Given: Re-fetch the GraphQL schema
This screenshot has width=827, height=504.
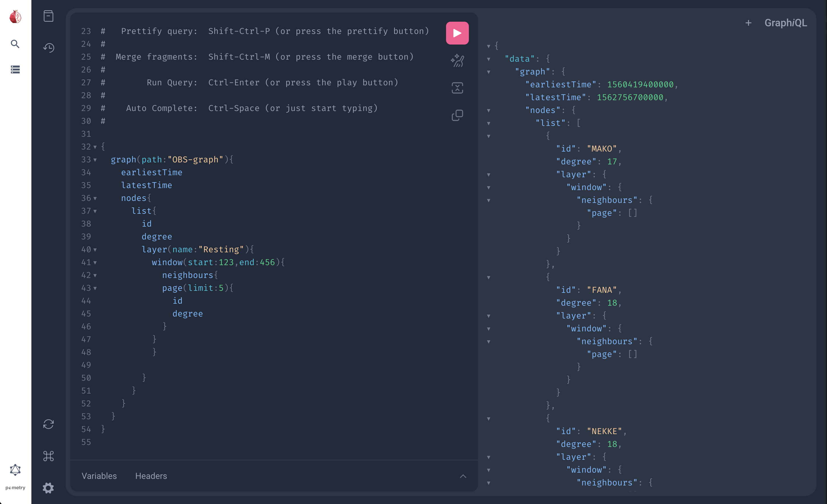Looking at the screenshot, I should point(49,424).
